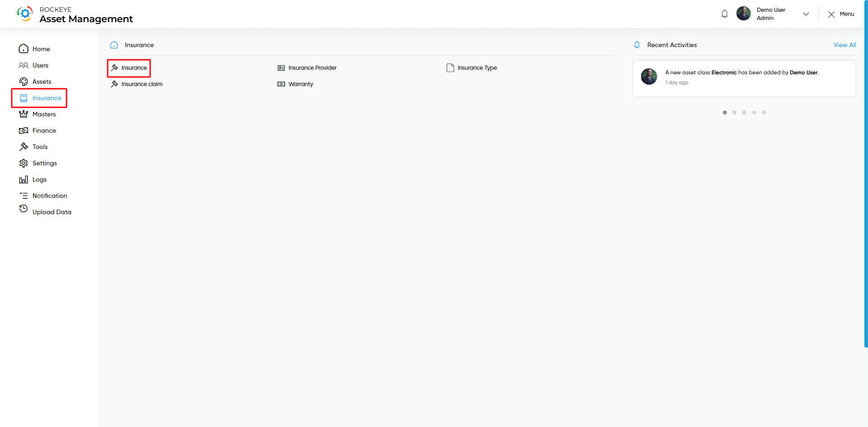Go to the Home menu item
Viewport: 868px width, 427px height.
click(41, 49)
